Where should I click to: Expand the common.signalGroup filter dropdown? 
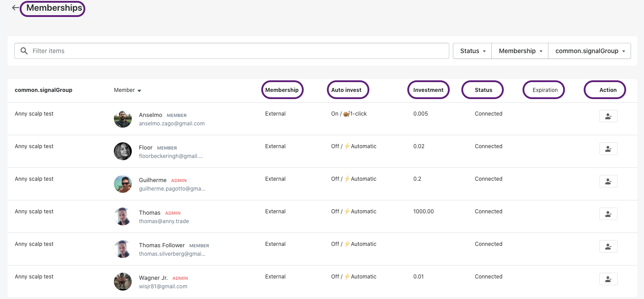[590, 51]
